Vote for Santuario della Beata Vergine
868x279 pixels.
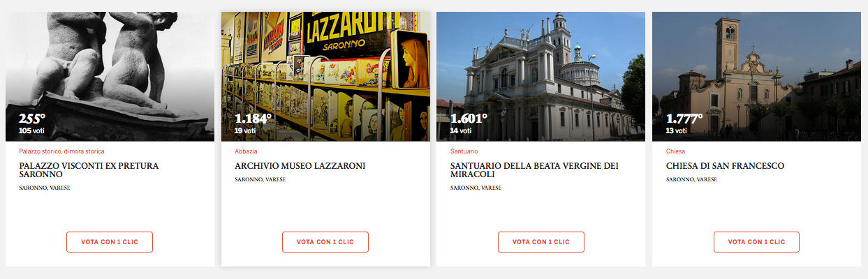(541, 242)
